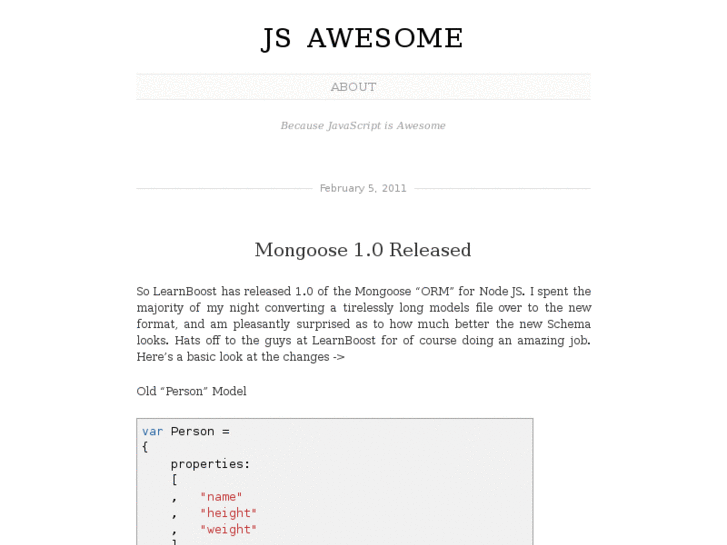Image resolution: width=727 pixels, height=545 pixels.
Task: Click the code line properties:
Action: click(x=210, y=464)
